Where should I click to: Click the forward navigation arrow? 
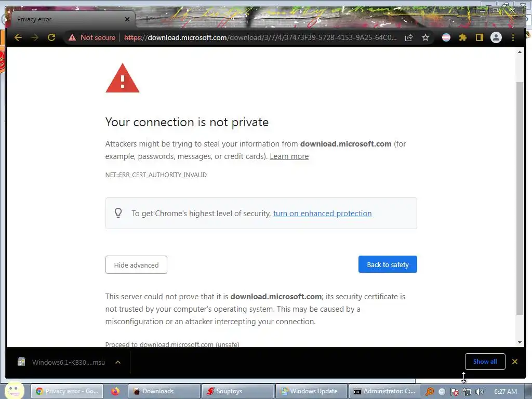pyautogui.click(x=35, y=37)
